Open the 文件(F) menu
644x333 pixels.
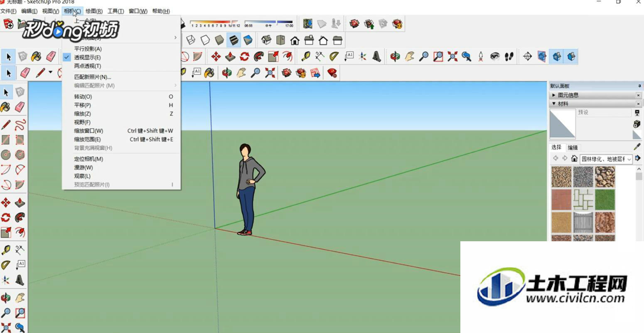(x=8, y=11)
